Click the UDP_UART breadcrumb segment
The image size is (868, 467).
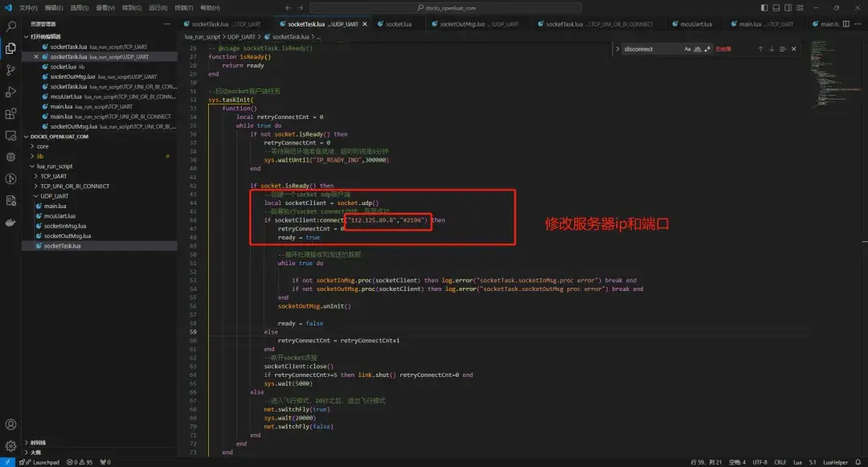[241, 37]
